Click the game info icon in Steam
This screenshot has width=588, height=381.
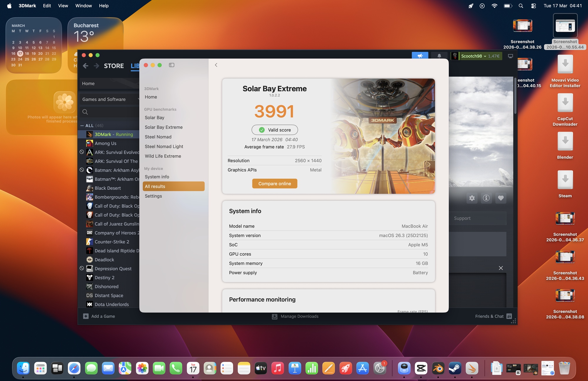(486, 198)
